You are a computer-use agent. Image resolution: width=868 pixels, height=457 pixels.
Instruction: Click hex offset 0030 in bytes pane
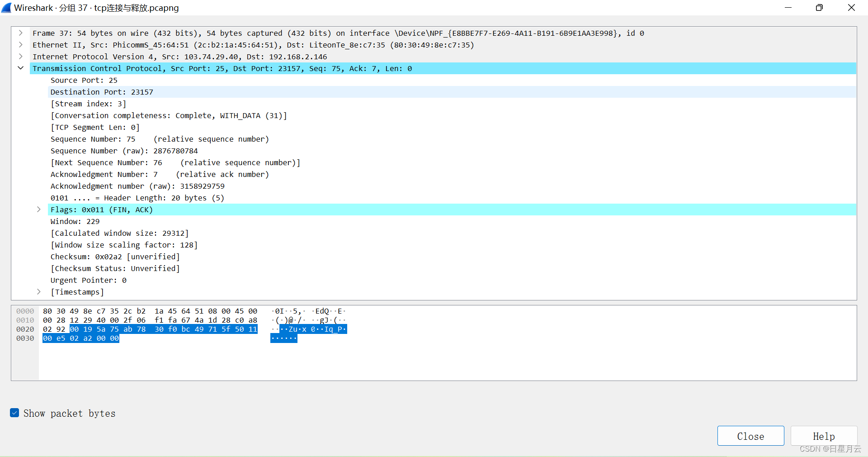pyautogui.click(x=25, y=338)
